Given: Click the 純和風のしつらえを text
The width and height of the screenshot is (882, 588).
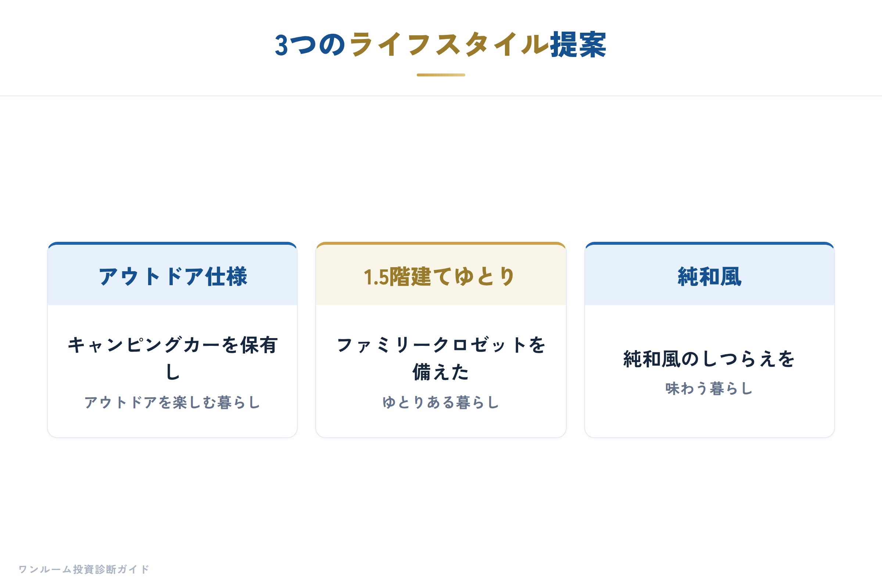Looking at the screenshot, I should click(x=710, y=359).
